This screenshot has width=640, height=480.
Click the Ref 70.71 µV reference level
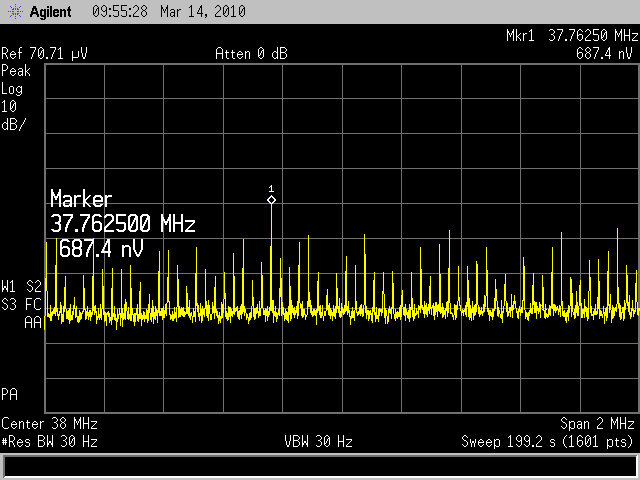(x=45, y=54)
